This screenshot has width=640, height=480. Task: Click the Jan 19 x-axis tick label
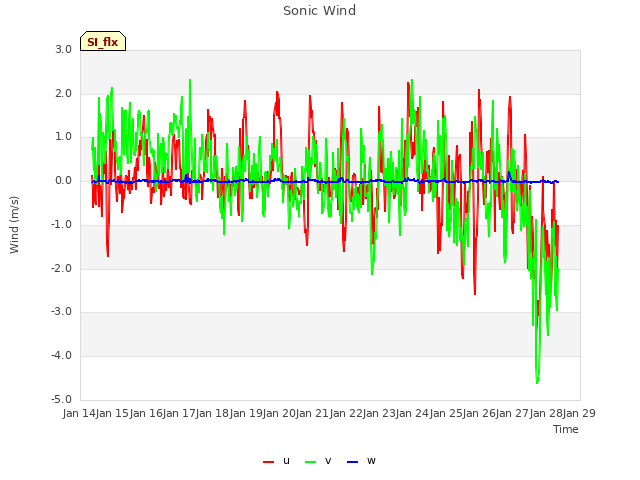click(246, 413)
